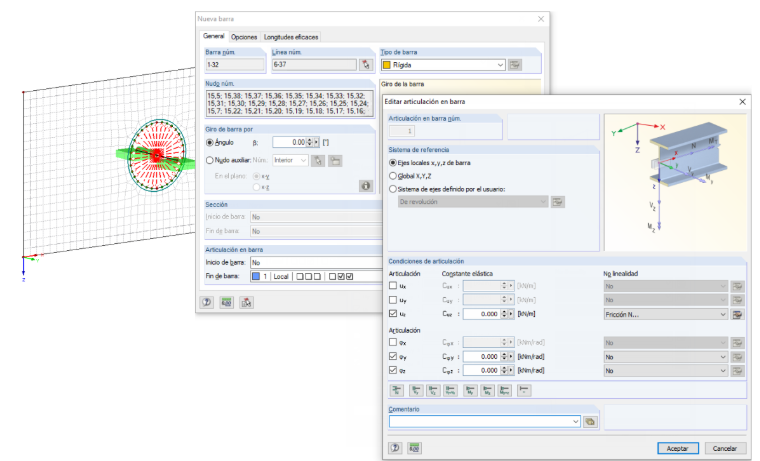The width and height of the screenshot is (760, 461).
Task: Click the red circular mesh in the model view
Action: pos(157,155)
